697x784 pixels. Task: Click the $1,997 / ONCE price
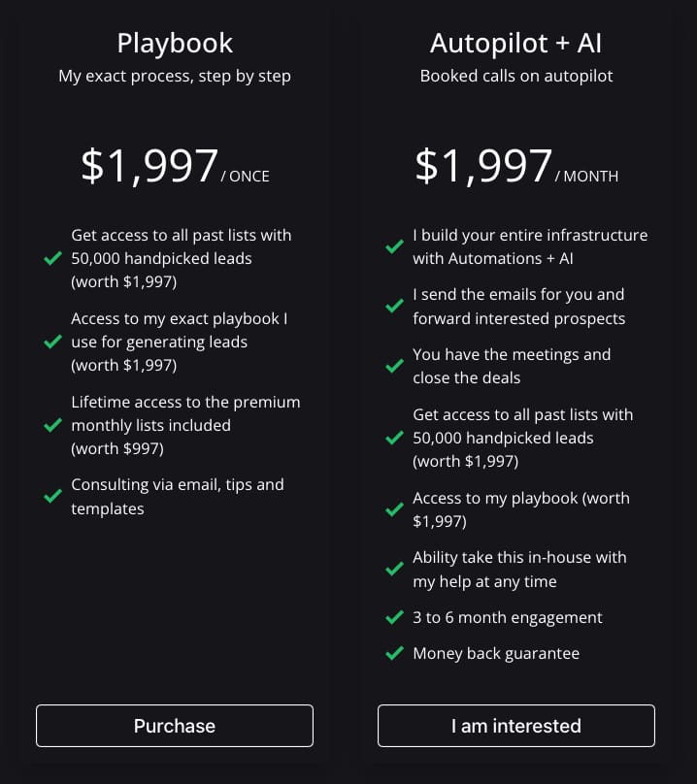tap(175, 166)
